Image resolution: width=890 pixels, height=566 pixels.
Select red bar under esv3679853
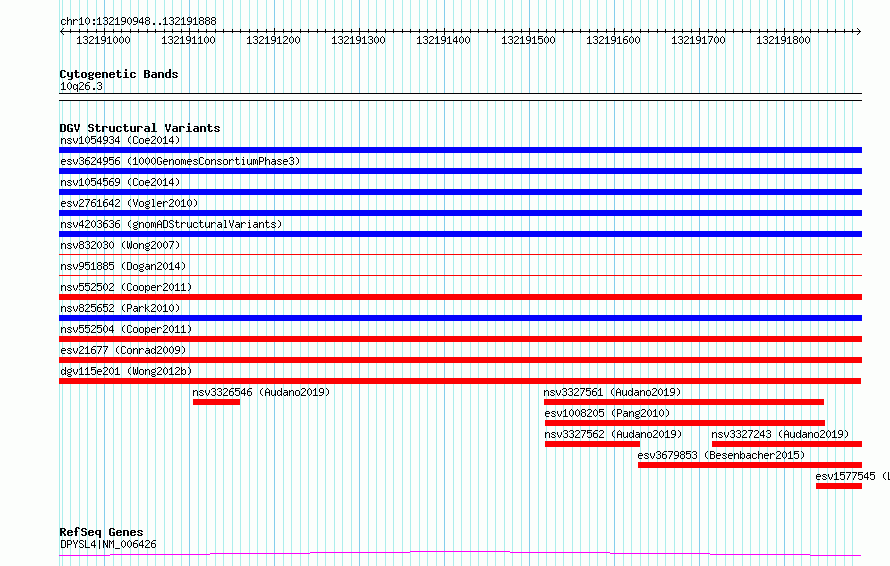[x=750, y=466]
